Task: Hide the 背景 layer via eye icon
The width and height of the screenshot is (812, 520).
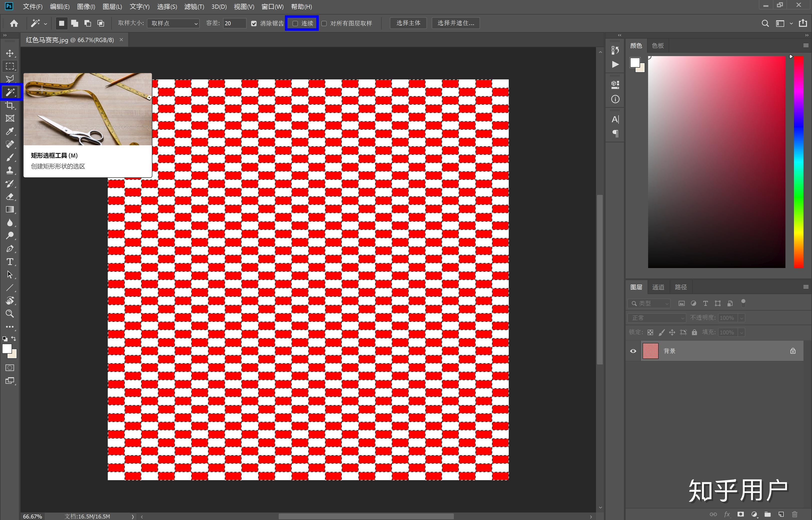Action: (633, 351)
